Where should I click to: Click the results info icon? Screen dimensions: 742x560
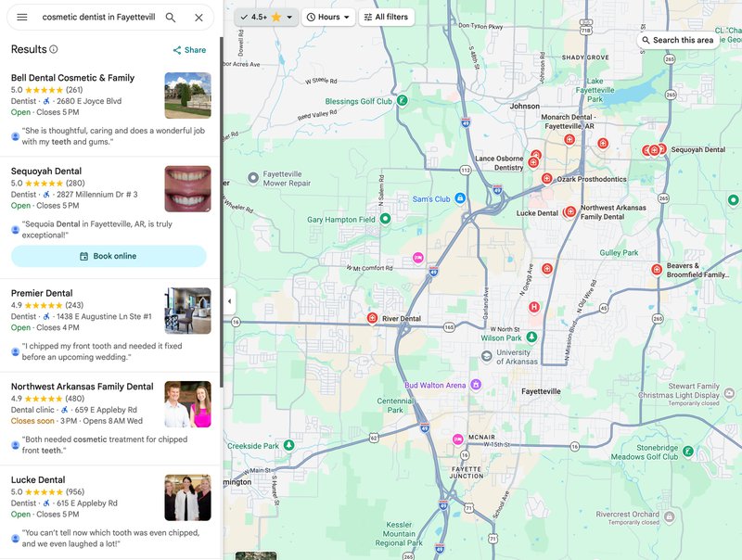coord(54,49)
